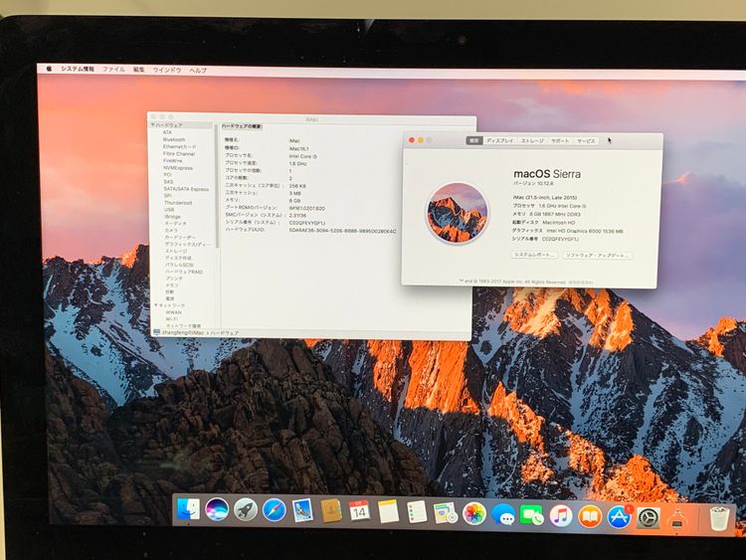Open Calendar icon showing 14
This screenshot has width=746, height=560.
[360, 511]
